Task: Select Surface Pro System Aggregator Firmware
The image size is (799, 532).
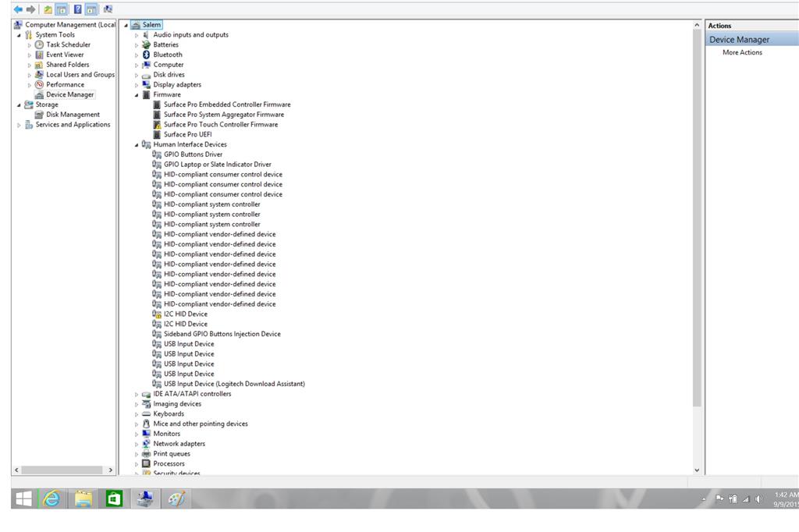Action: tap(224, 115)
